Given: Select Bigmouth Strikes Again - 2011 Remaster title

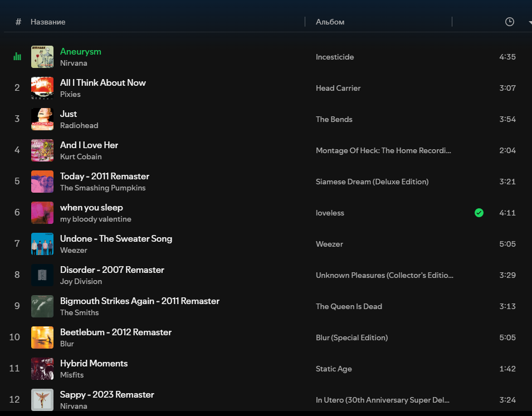Looking at the screenshot, I should 140,301.
